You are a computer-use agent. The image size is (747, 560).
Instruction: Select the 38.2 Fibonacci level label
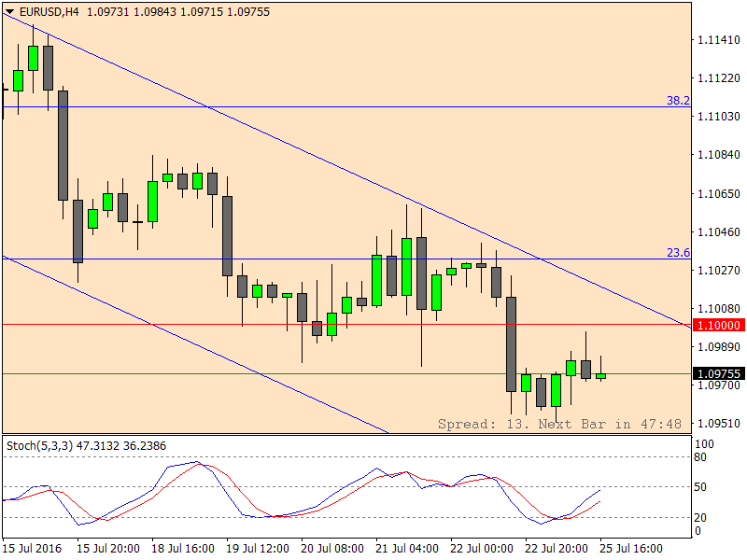click(x=678, y=100)
